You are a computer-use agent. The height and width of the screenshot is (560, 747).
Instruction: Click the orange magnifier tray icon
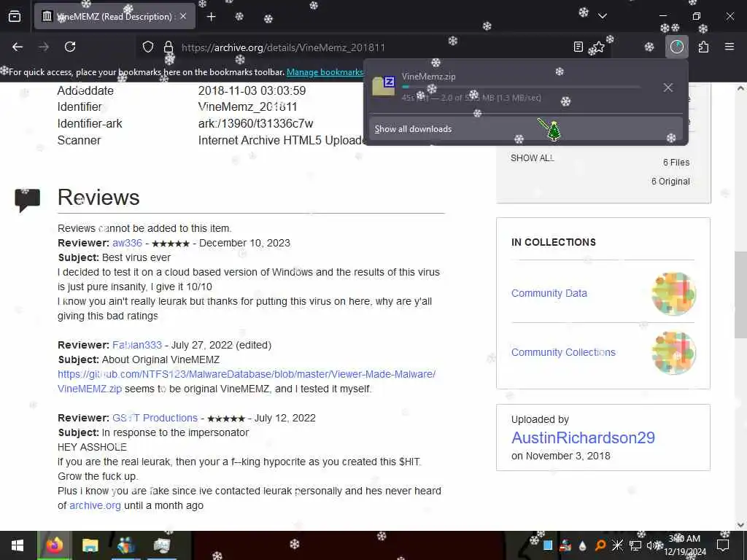pyautogui.click(x=600, y=545)
